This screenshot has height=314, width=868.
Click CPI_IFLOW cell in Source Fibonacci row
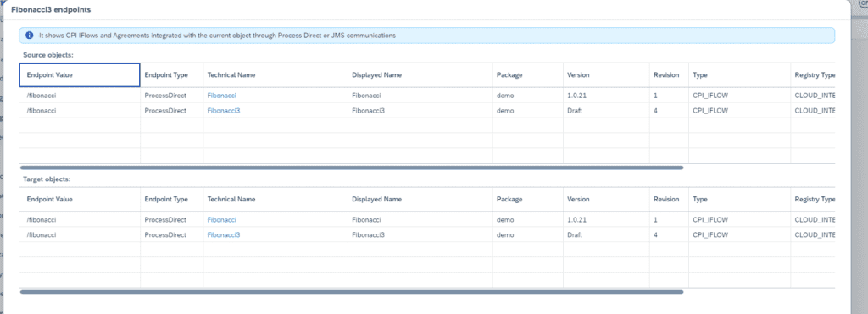(x=739, y=95)
